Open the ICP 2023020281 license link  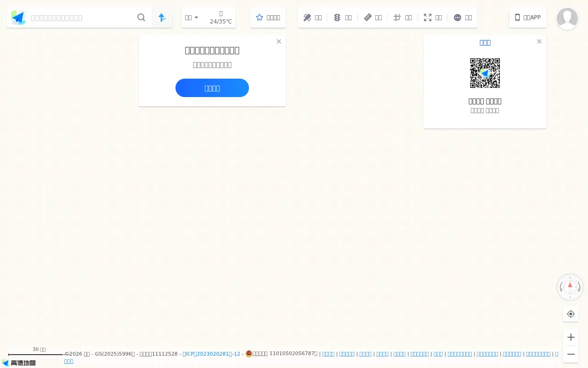click(x=211, y=354)
